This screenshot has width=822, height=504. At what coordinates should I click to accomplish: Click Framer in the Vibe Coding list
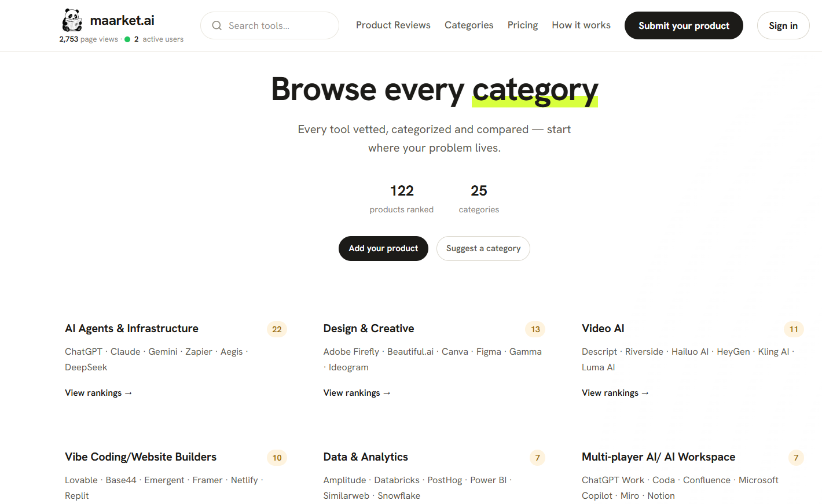(x=207, y=480)
